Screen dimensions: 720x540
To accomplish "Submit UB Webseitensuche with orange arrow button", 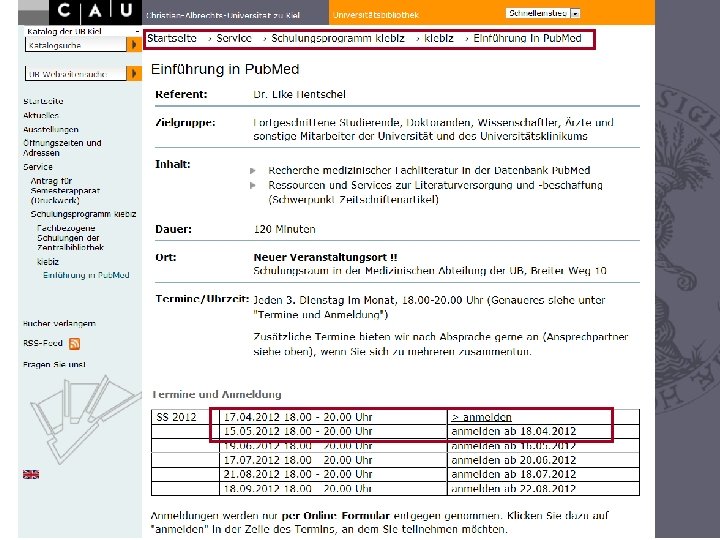I will tap(134, 73).
